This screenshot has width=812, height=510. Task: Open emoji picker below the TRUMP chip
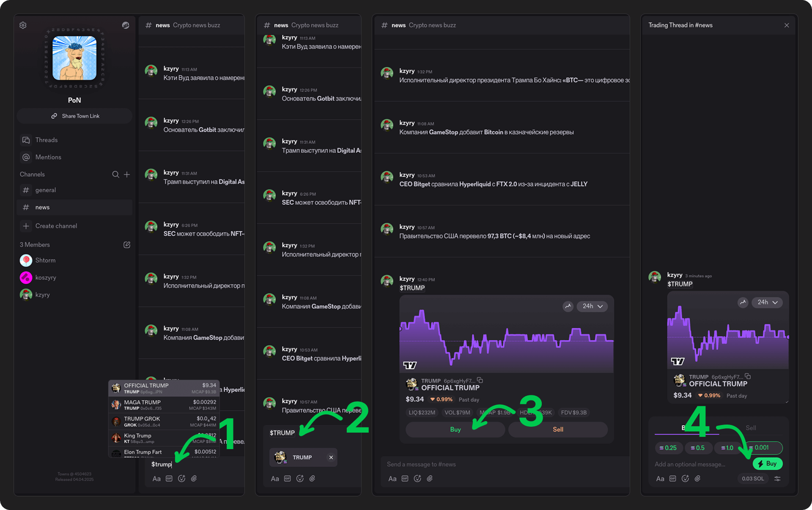coord(300,479)
